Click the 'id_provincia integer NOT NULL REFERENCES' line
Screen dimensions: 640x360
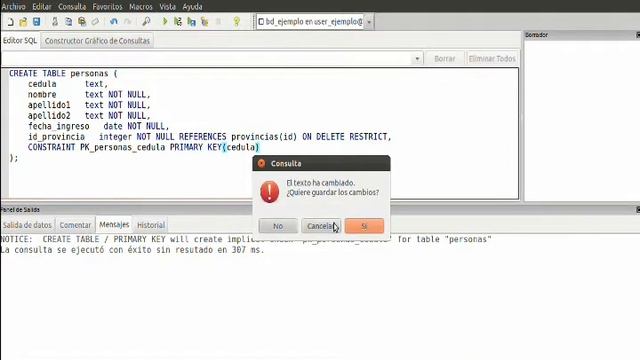[210, 137]
